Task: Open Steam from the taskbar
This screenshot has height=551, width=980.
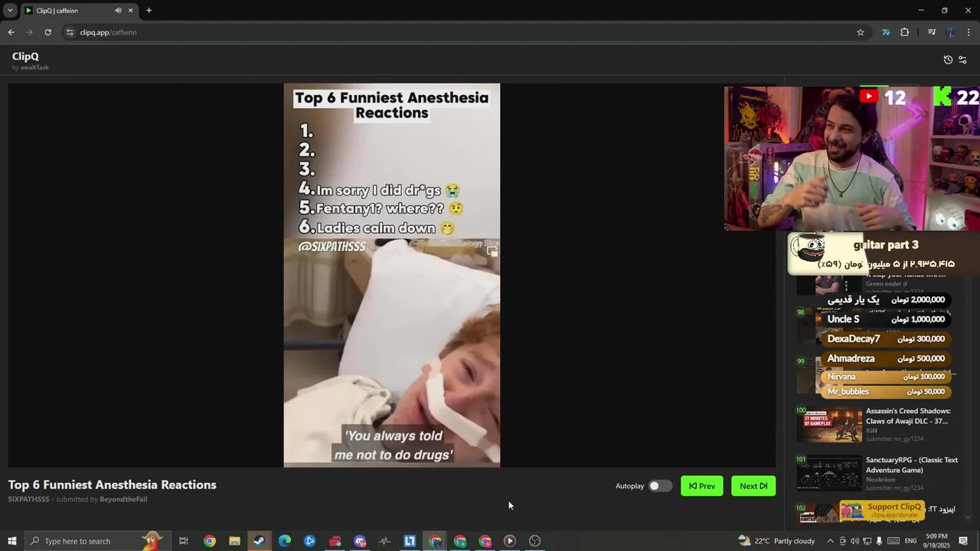Action: pos(260,541)
